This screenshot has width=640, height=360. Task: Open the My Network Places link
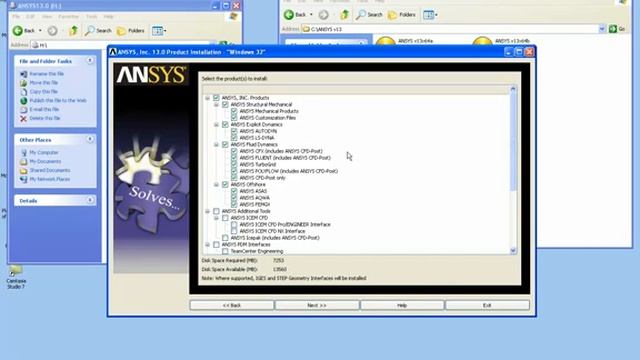click(x=50, y=179)
